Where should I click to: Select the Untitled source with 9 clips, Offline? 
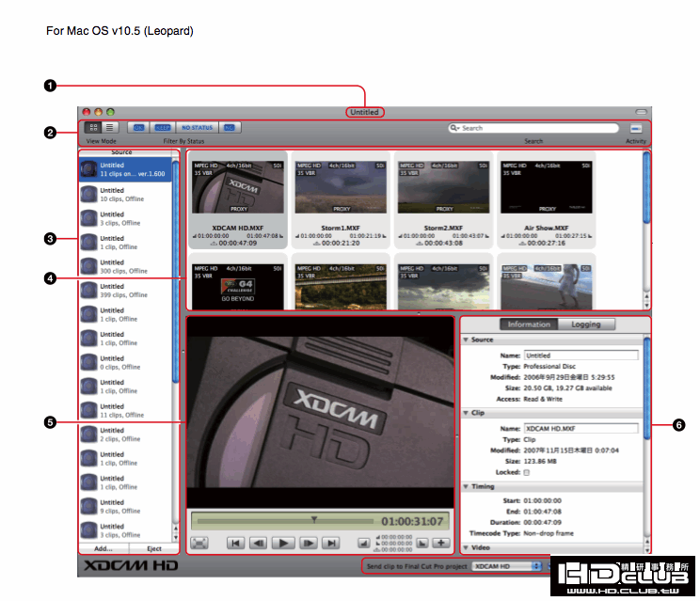pos(125,506)
